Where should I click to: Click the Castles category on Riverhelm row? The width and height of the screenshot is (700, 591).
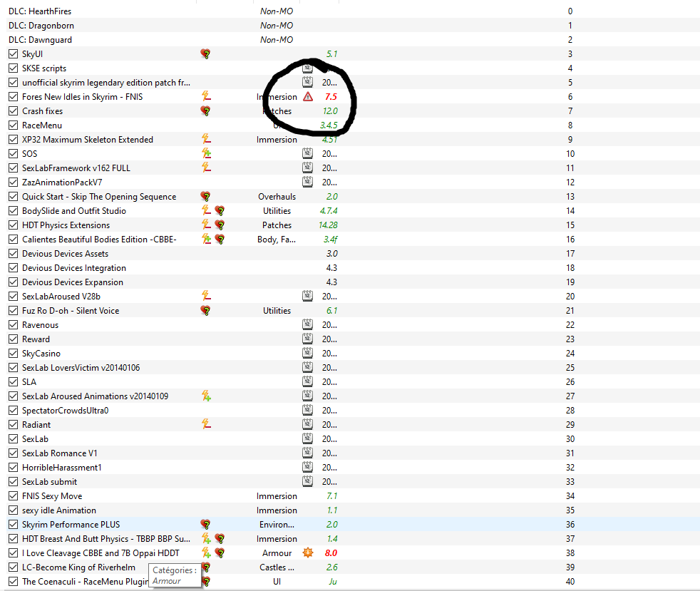277,567
